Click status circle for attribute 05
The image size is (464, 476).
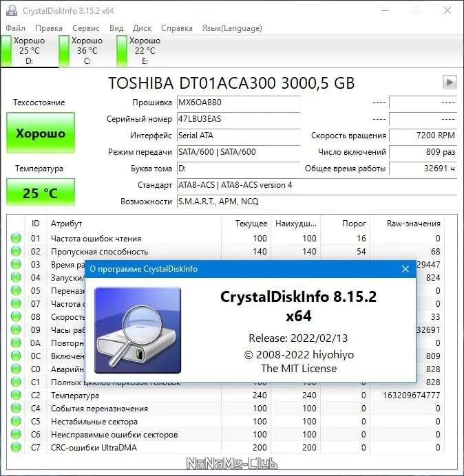pyautogui.click(x=16, y=290)
